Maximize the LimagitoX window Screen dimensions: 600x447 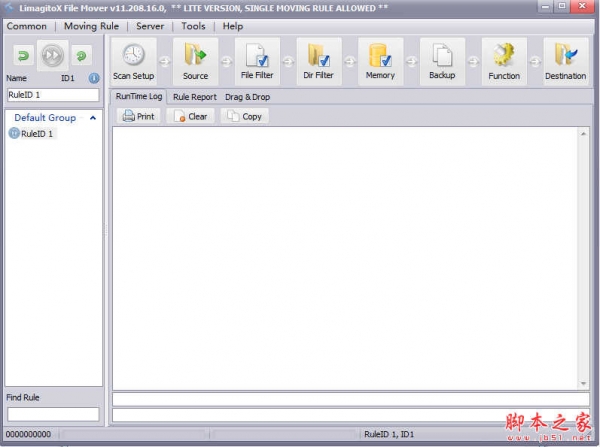562,7
